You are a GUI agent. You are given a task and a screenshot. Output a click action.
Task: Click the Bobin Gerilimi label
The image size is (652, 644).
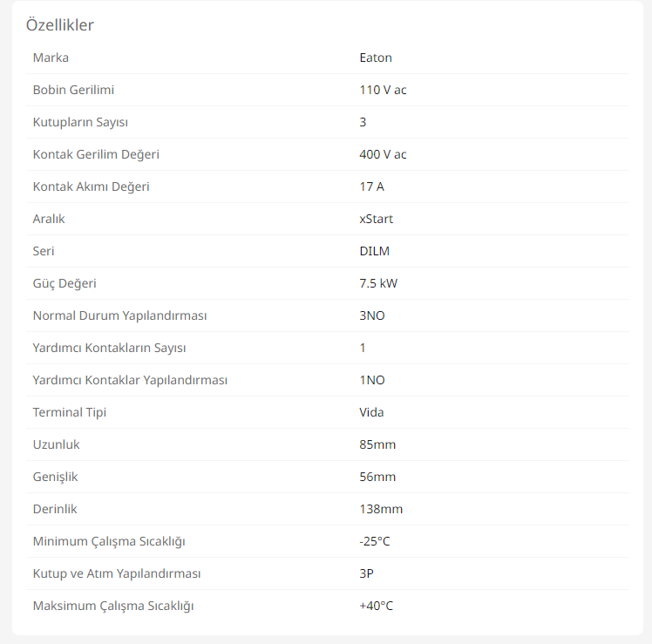[x=73, y=90]
